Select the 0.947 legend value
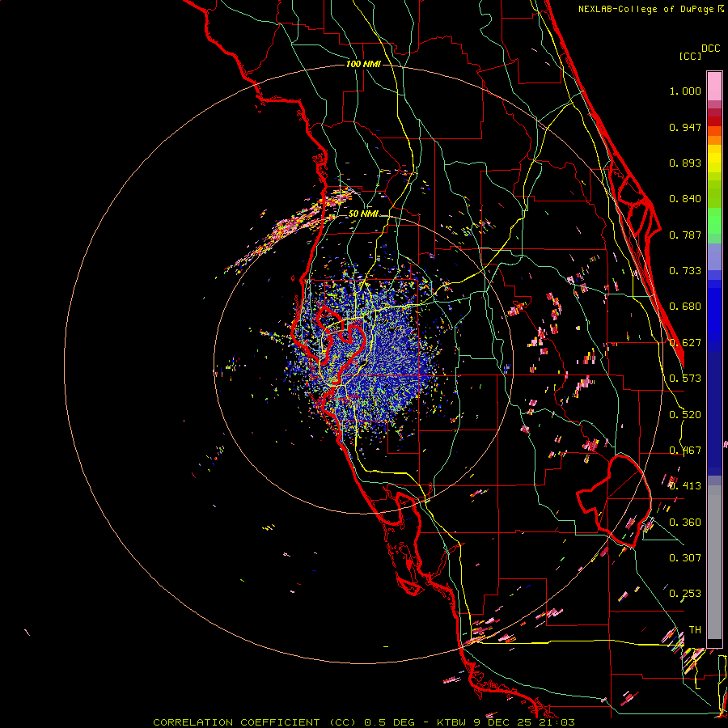 pyautogui.click(x=685, y=127)
